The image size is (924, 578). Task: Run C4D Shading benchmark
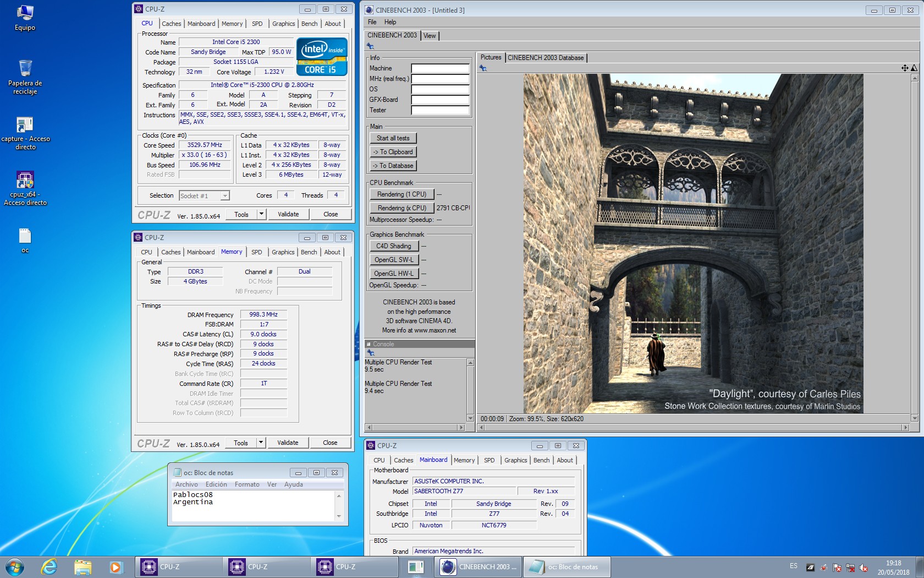(x=394, y=246)
